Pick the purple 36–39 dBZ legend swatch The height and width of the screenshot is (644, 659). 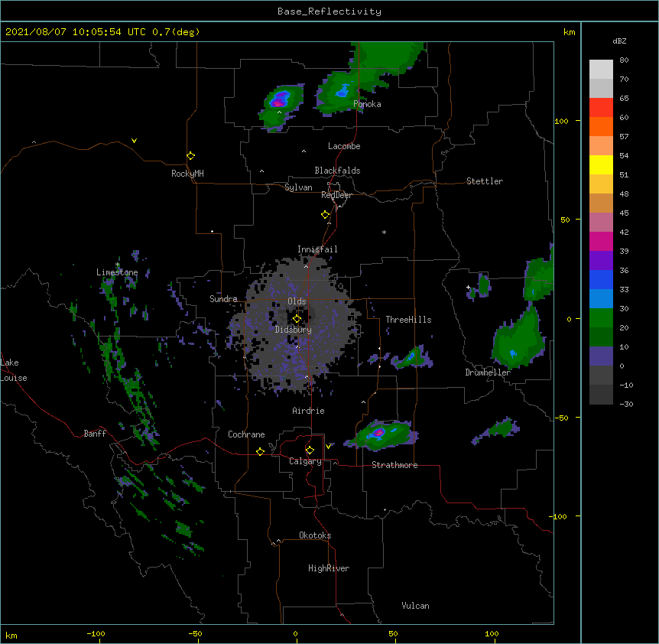pos(601,261)
